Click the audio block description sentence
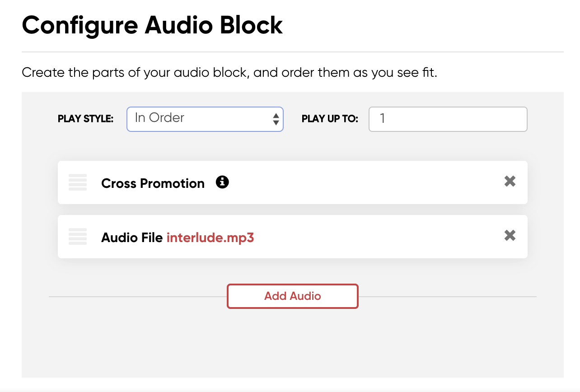580x392 pixels. (x=229, y=73)
